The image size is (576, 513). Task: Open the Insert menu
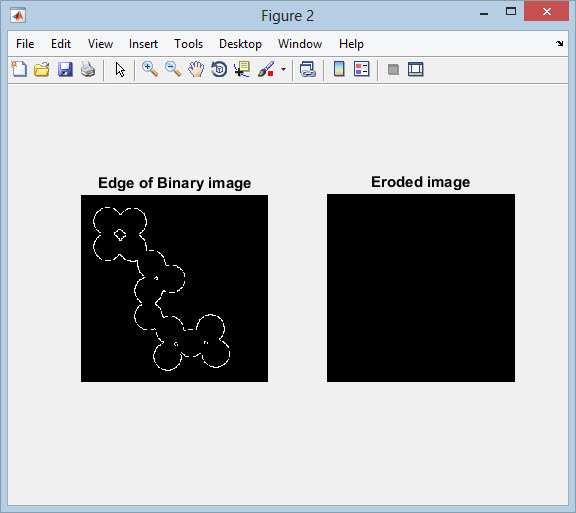[x=143, y=44]
